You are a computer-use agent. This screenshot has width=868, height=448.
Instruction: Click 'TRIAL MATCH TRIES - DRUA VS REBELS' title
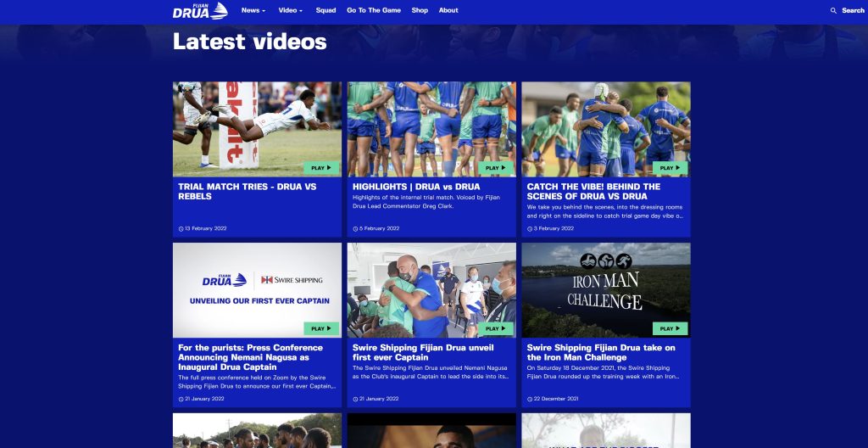[248, 191]
